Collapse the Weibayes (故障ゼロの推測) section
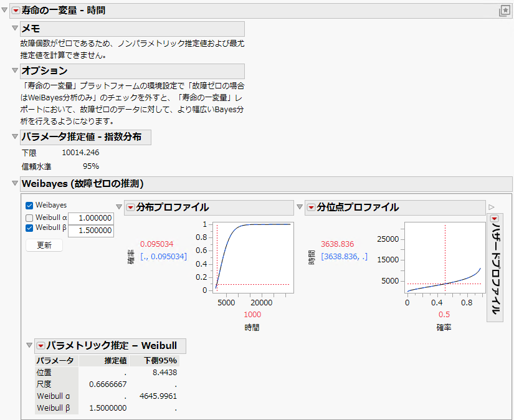The width and height of the screenshot is (514, 420). pos(15,183)
